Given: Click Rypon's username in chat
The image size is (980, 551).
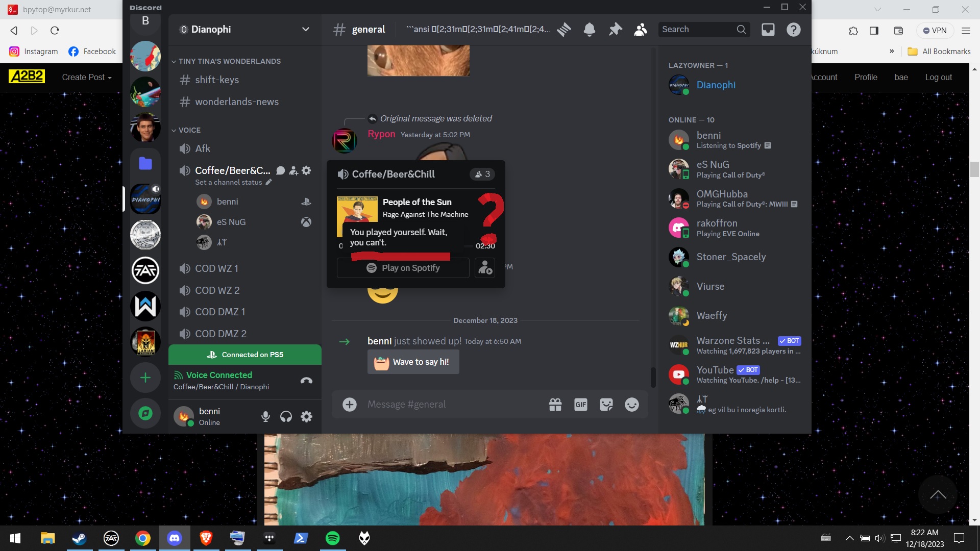Looking at the screenshot, I should coord(381,134).
